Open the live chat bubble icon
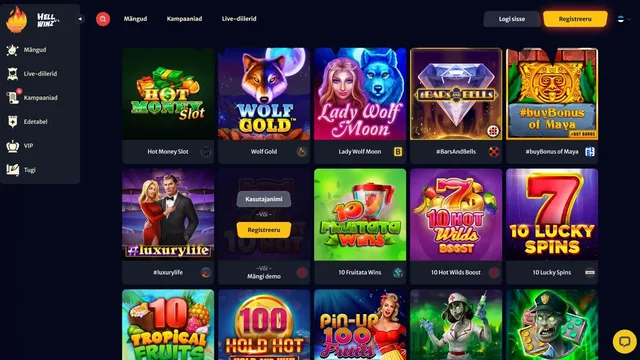Viewport: 640px width, 360px height. 624,341
